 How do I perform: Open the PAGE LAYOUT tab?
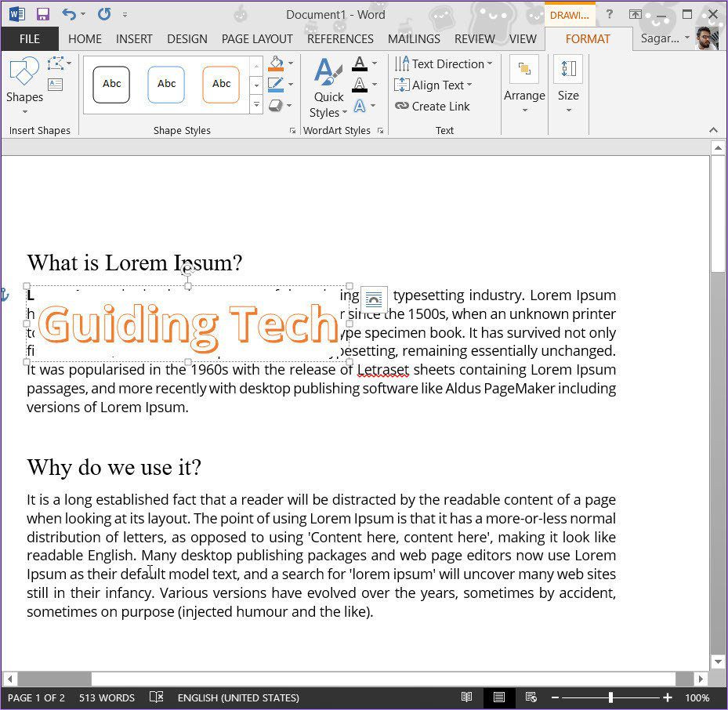[x=257, y=39]
